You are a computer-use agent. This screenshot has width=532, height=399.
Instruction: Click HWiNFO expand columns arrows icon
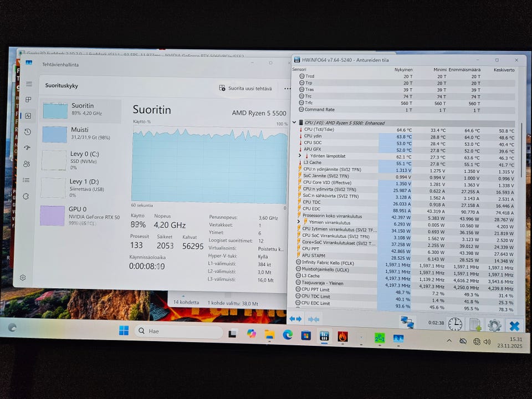tap(295, 319)
